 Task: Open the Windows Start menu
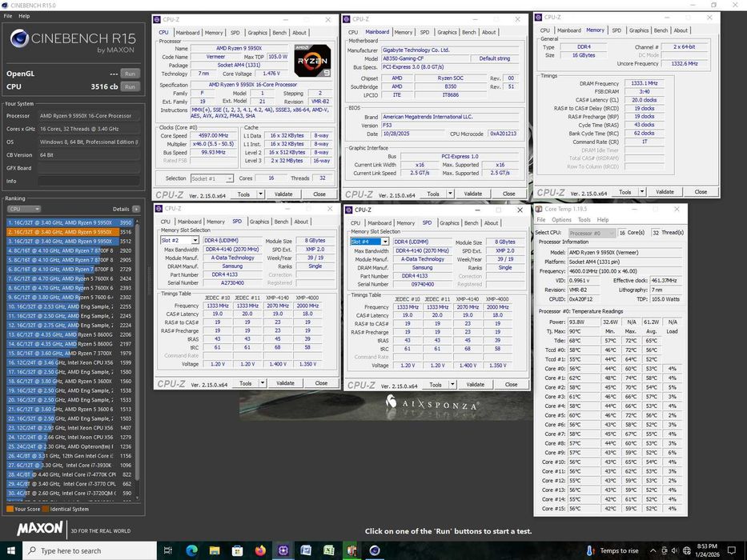[10, 550]
